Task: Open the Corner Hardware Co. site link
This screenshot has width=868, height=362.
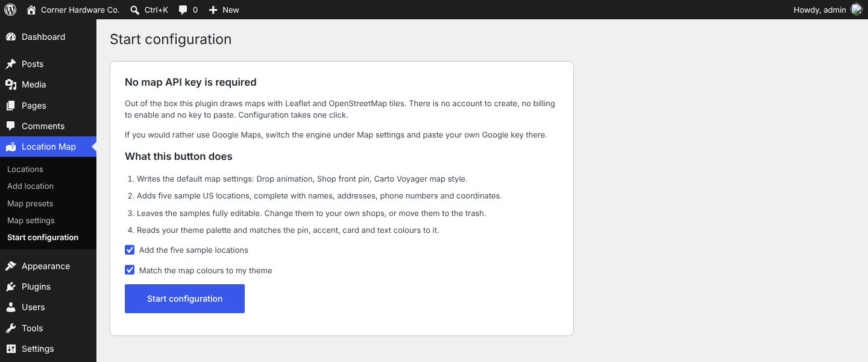Action: (x=80, y=10)
